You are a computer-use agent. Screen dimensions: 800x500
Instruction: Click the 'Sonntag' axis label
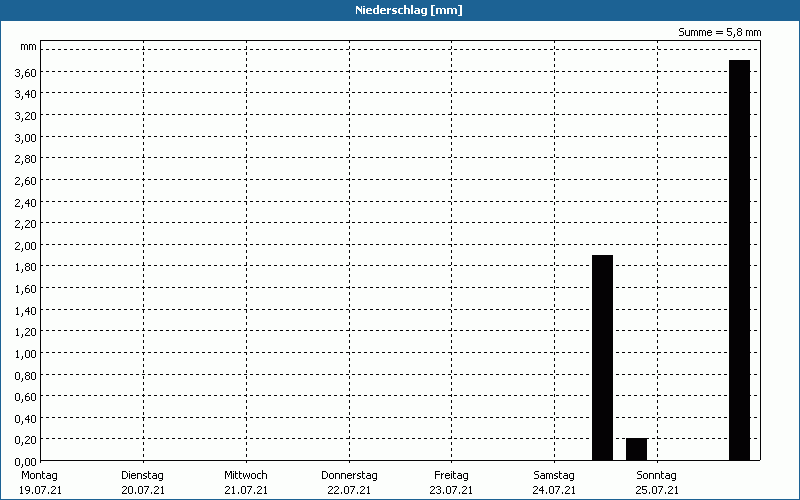(x=656, y=475)
